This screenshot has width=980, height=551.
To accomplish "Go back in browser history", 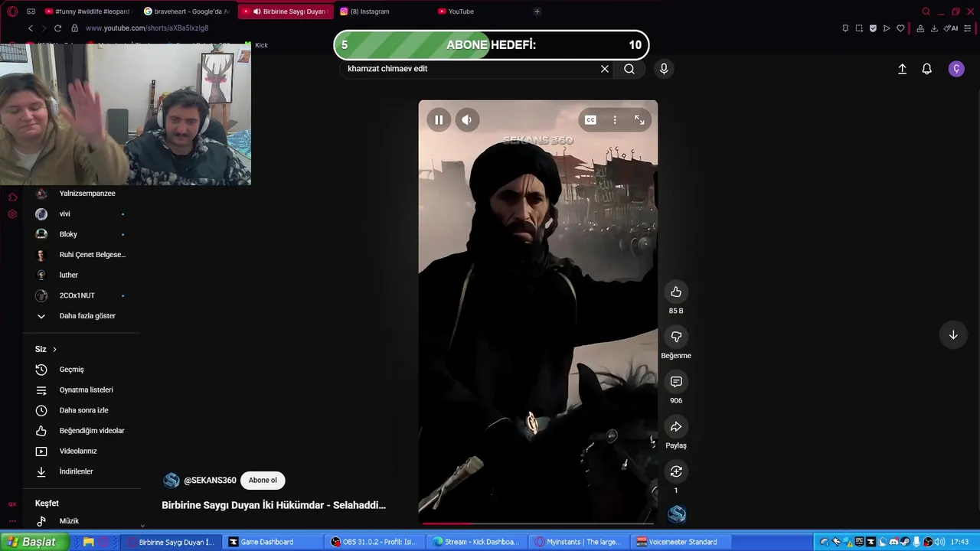I will click(x=31, y=28).
